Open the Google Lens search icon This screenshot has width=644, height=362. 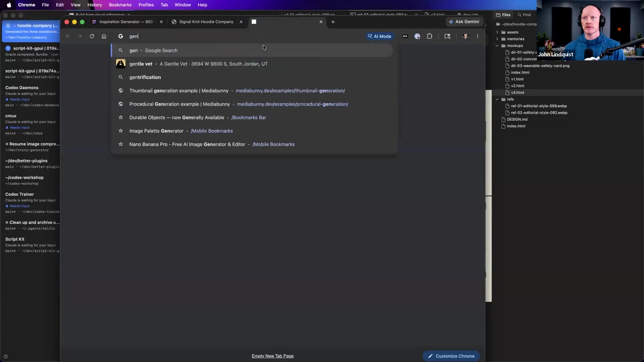[447, 36]
